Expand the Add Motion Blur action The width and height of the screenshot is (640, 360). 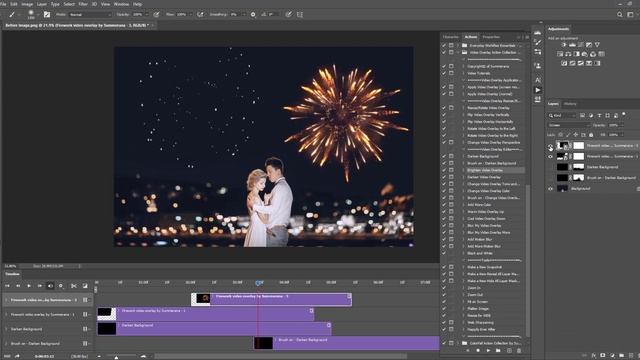coord(464,239)
